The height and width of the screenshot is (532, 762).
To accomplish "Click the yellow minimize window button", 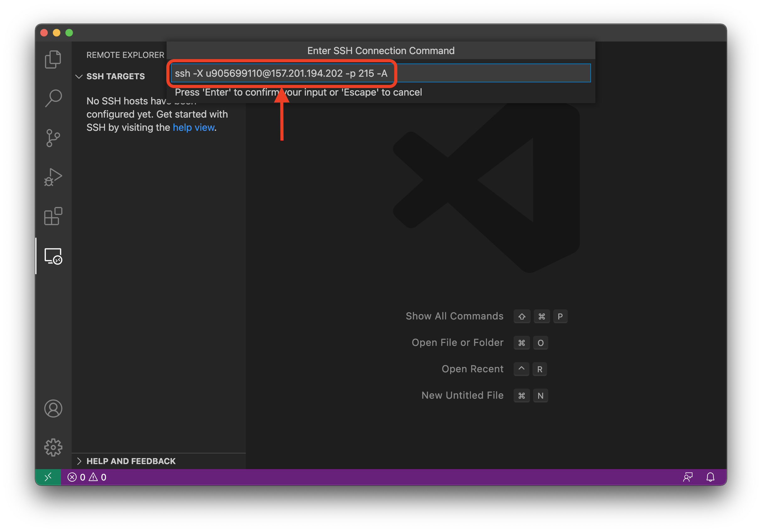I will point(56,33).
